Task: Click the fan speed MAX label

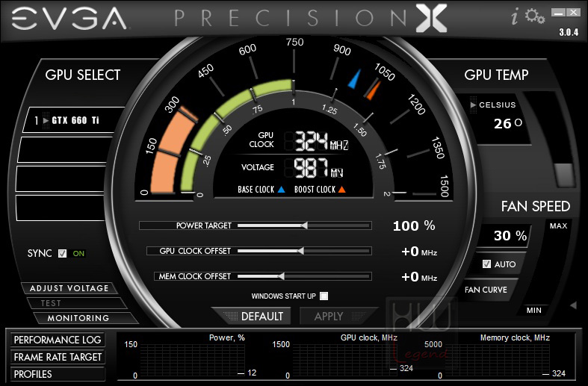Action: click(558, 226)
